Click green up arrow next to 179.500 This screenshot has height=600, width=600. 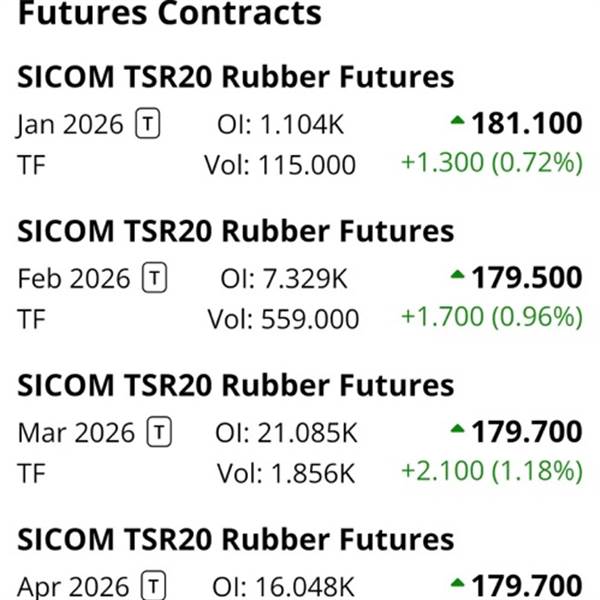coord(458,275)
